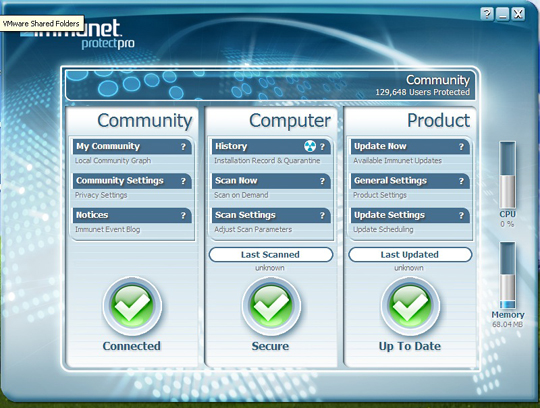Click Available Immunet Updates text
The height and width of the screenshot is (408, 540).
pyautogui.click(x=397, y=160)
